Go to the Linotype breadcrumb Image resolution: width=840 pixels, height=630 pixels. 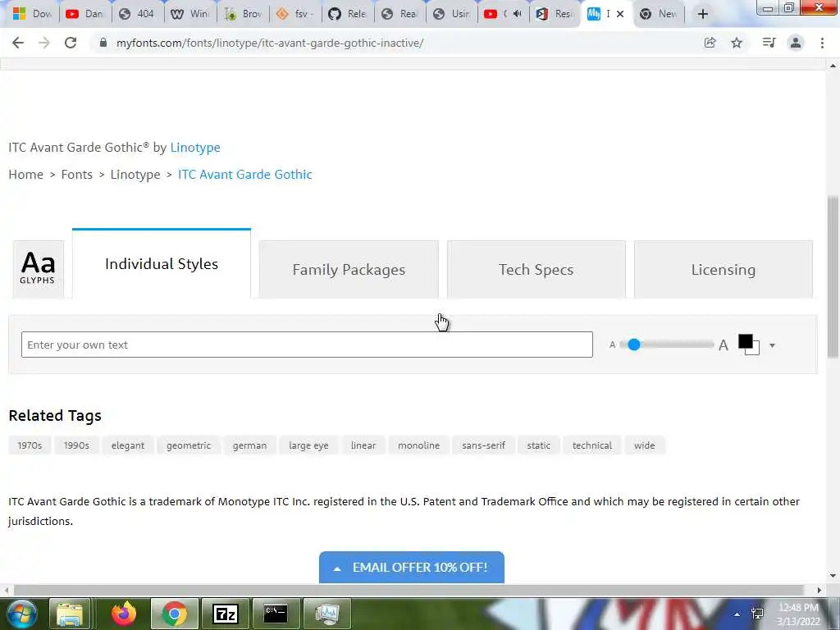[x=135, y=175]
